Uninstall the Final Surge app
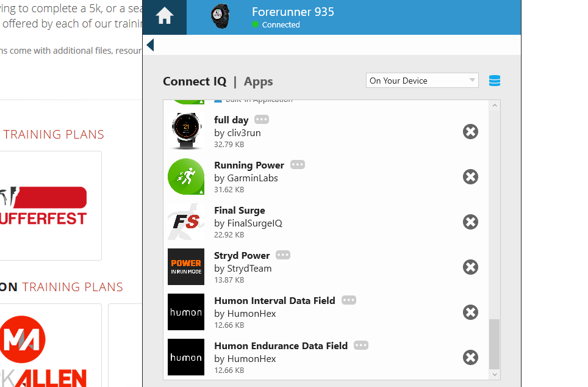 click(x=470, y=222)
